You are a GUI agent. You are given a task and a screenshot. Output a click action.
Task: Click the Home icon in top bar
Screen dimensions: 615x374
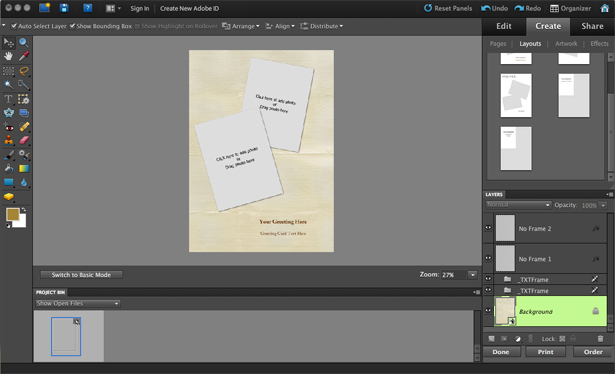[x=604, y=8]
